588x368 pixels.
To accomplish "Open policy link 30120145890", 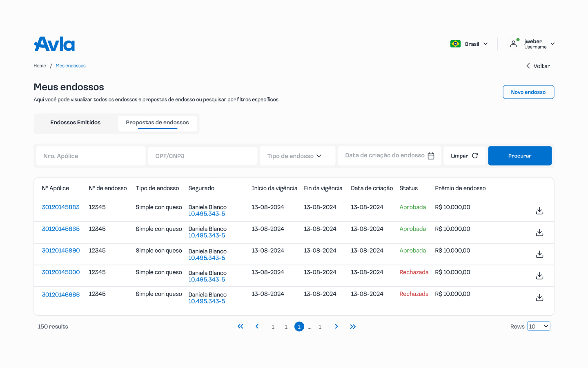I will 61,250.
